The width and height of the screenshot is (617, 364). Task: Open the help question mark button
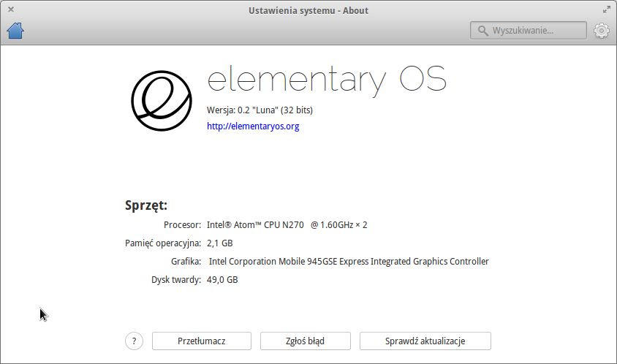pos(134,341)
